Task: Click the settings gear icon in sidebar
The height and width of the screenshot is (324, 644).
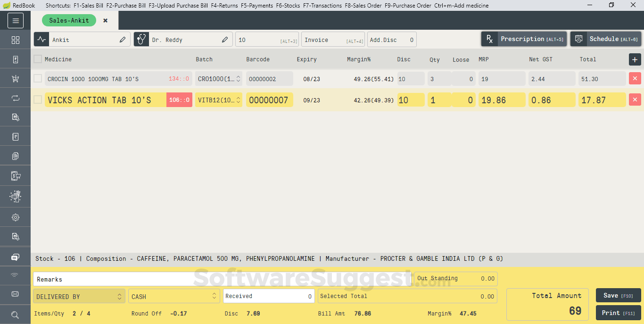Action: point(15,217)
